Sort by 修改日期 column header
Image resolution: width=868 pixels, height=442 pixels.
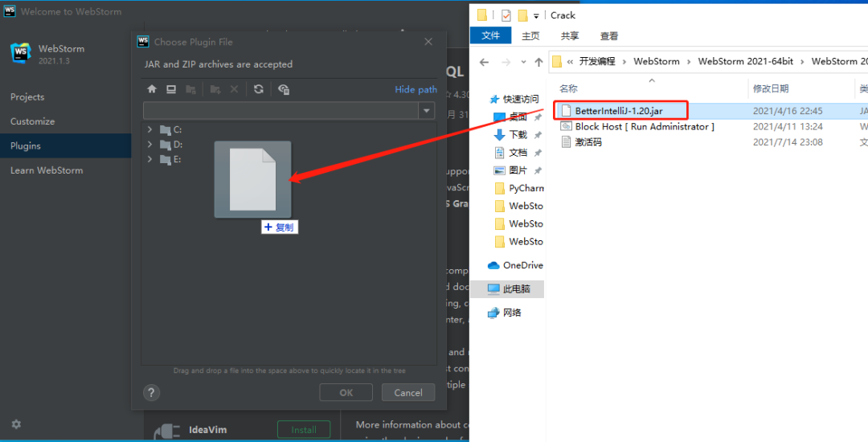coord(771,88)
